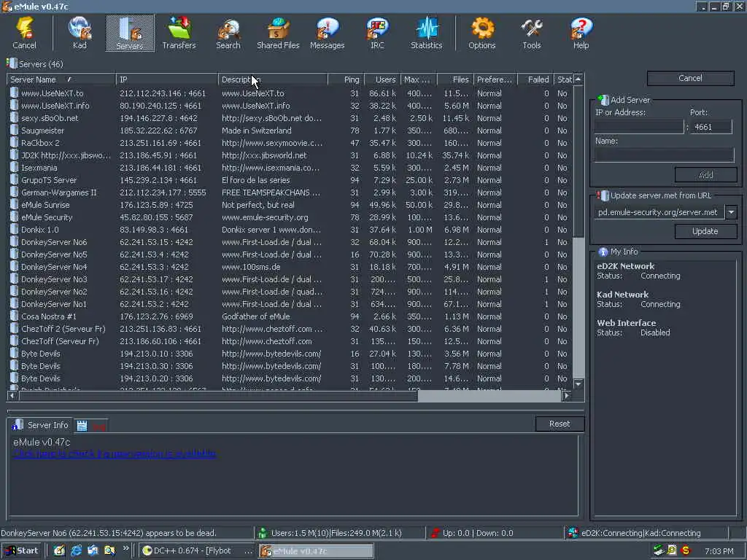Click the folder search quick launch icon
Screen dimensions: 747x560
coord(109,551)
